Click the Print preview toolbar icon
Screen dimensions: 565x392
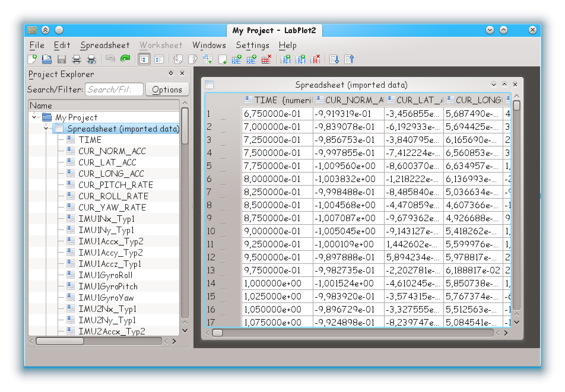coord(91,59)
